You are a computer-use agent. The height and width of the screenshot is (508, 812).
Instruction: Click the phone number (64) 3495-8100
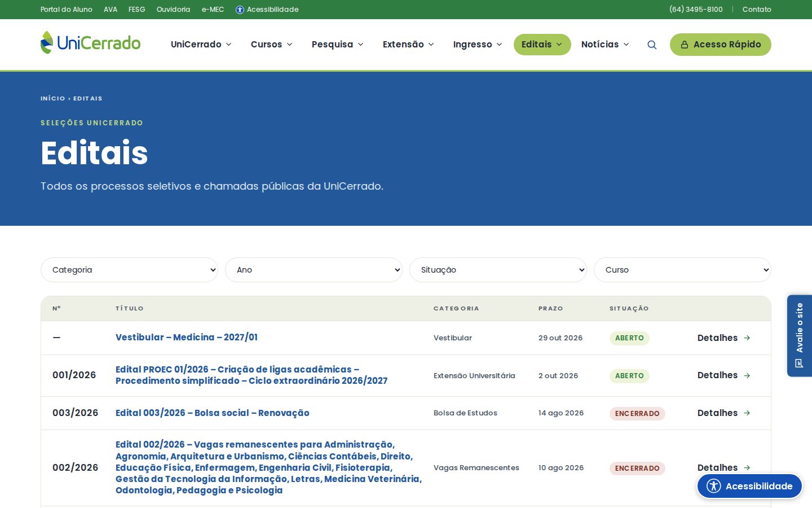point(696,10)
